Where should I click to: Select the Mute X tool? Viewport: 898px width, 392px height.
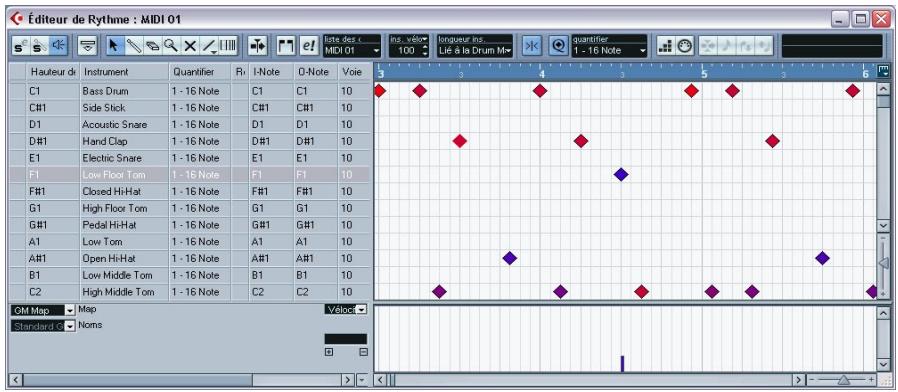coord(190,46)
